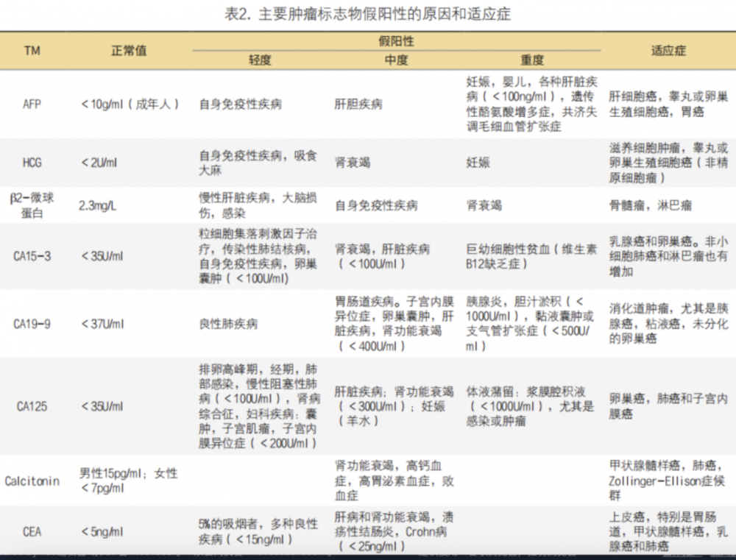Click the AFP severe cell starting '妊娠，婴儿'

click(x=531, y=104)
